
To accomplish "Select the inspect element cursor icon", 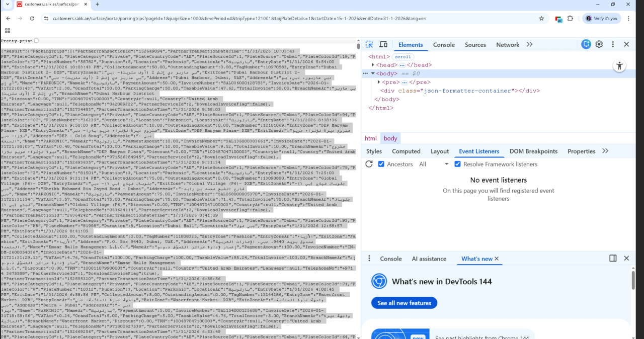I will click(x=368, y=44).
